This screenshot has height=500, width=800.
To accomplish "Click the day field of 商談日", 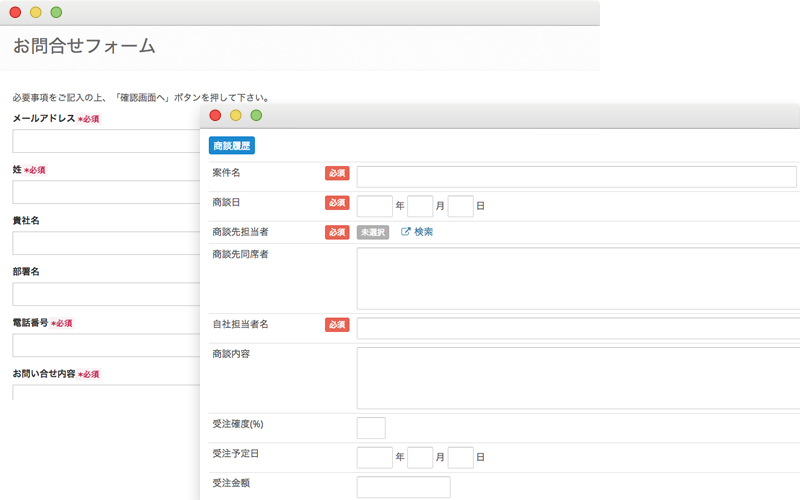I will point(461,206).
